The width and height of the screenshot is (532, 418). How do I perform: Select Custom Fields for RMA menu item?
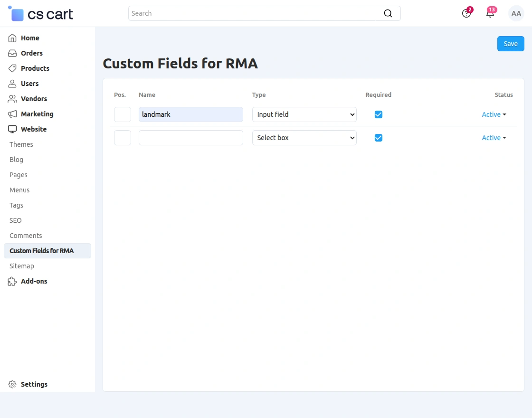click(41, 251)
